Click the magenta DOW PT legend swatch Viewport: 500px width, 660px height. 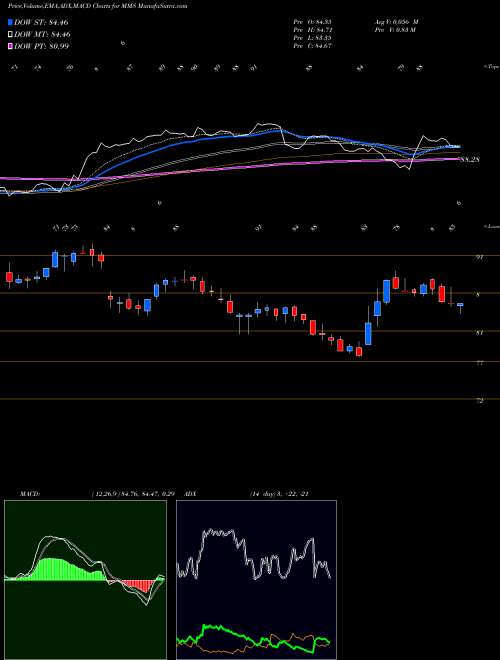(x=10, y=46)
